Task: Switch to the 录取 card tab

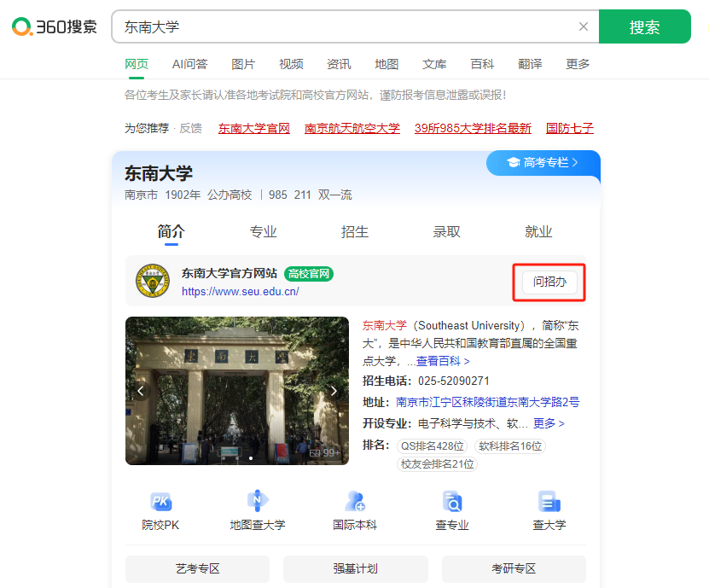Action: click(x=447, y=231)
